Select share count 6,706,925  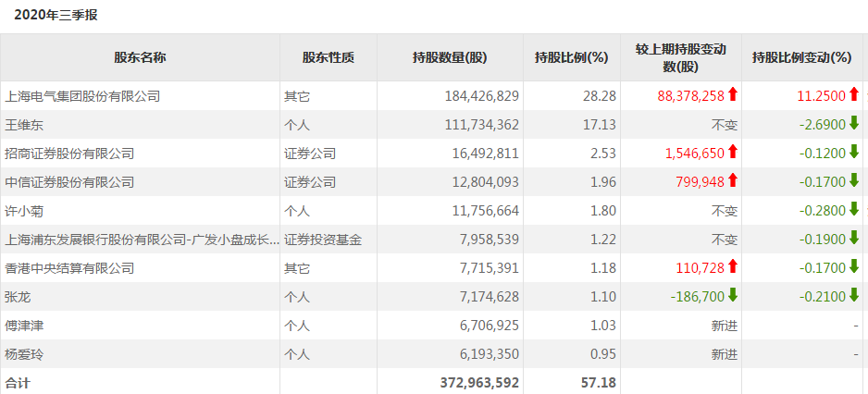pos(490,326)
